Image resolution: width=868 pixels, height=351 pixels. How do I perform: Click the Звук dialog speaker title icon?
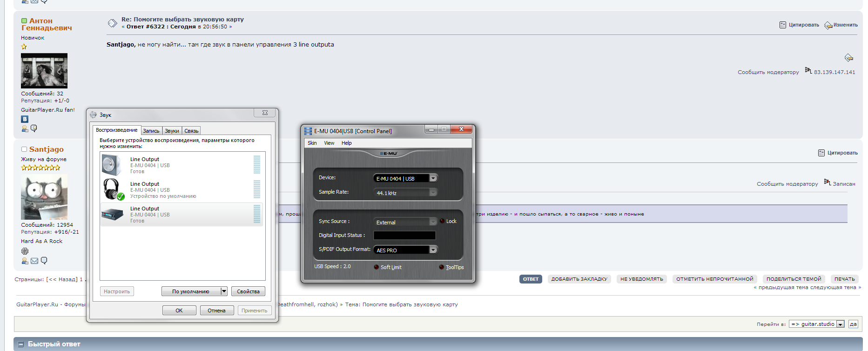94,115
